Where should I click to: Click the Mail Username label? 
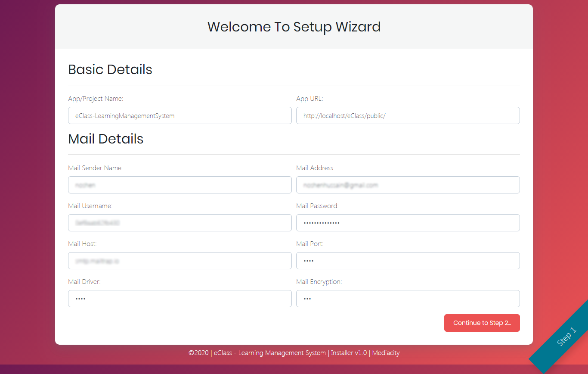coord(90,206)
